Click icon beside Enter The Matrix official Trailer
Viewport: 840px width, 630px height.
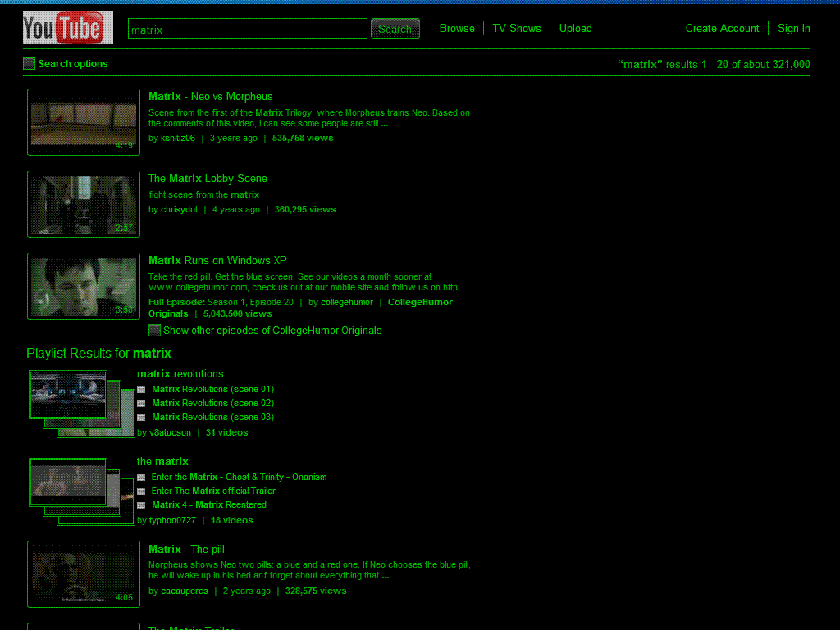[x=141, y=491]
